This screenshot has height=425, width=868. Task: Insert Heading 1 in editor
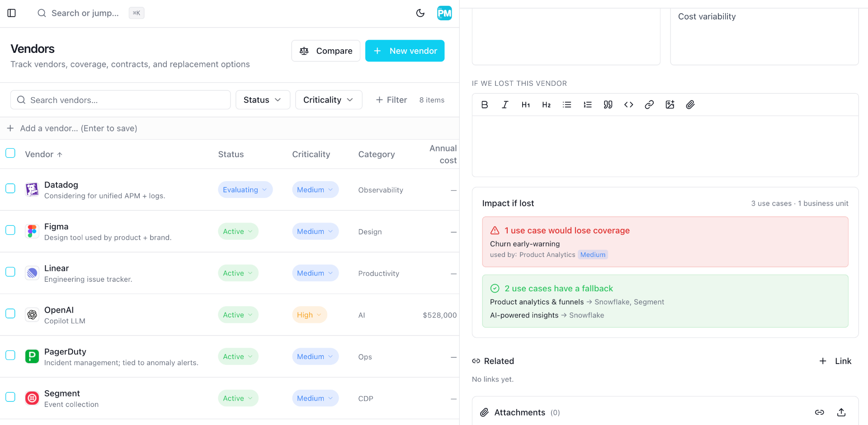tap(526, 105)
